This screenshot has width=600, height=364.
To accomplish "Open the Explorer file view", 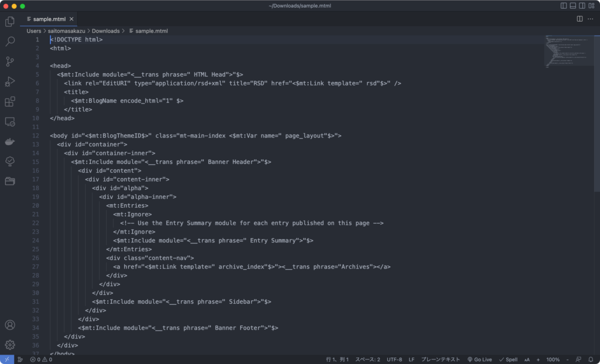I will click(9, 22).
